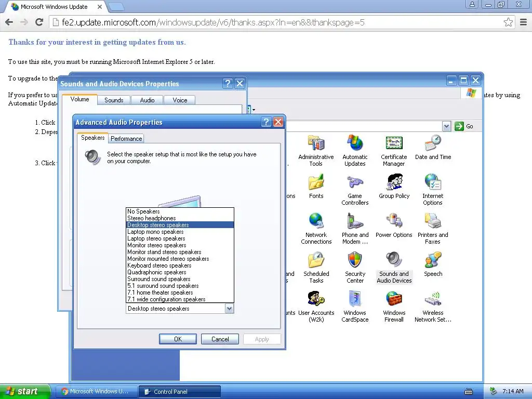Click OK in Advanced Audio Properties
Image resolution: width=532 pixels, height=399 pixels.
(178, 339)
